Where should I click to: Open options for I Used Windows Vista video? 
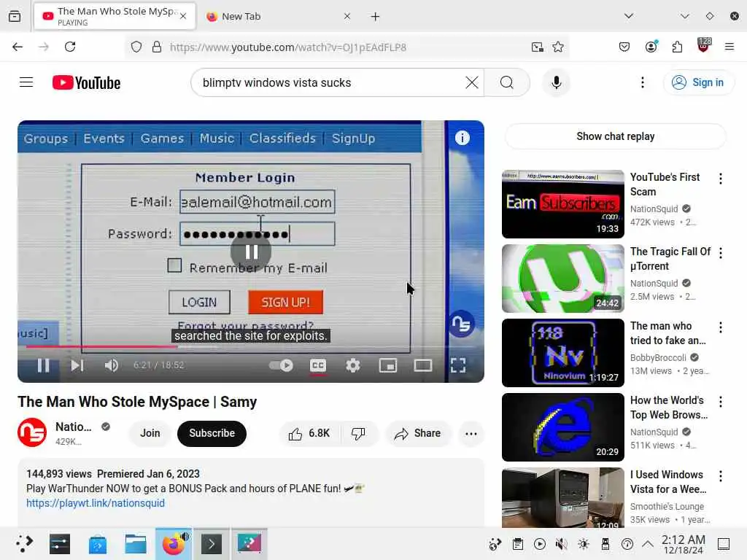720,475
